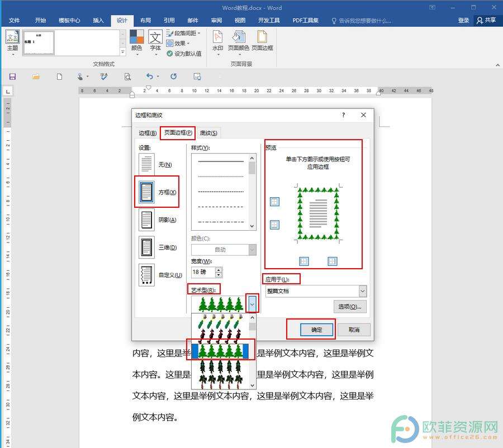Select the 自定义(U) custom border setting
Image resolution: width=503 pixels, height=448 pixels.
(160, 275)
